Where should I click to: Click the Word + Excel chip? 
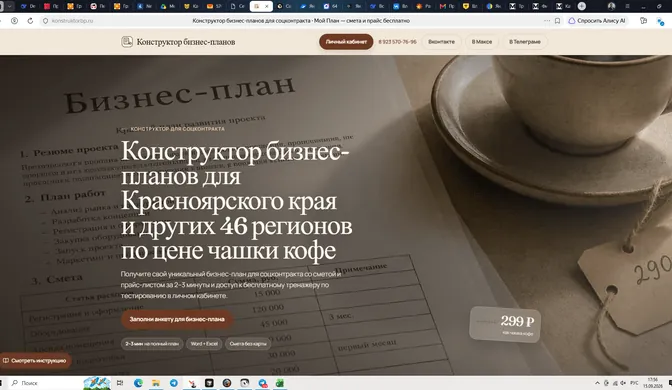[x=204, y=344]
